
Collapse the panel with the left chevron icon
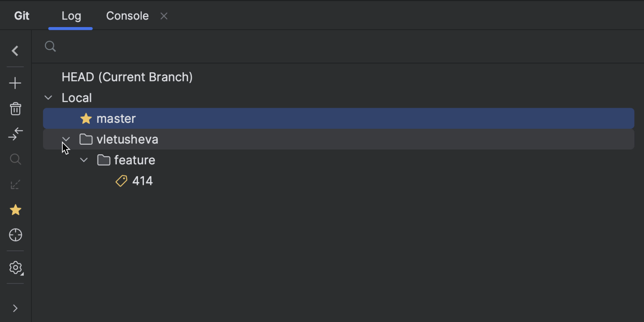coord(15,51)
